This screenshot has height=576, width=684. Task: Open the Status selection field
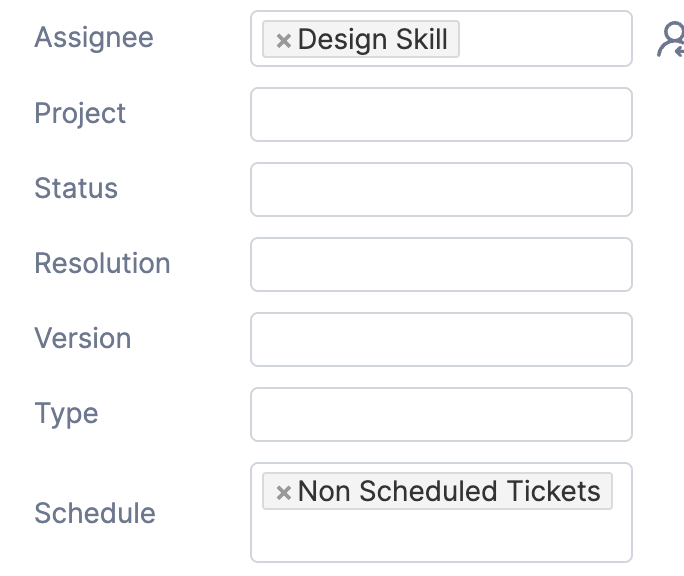coord(441,189)
